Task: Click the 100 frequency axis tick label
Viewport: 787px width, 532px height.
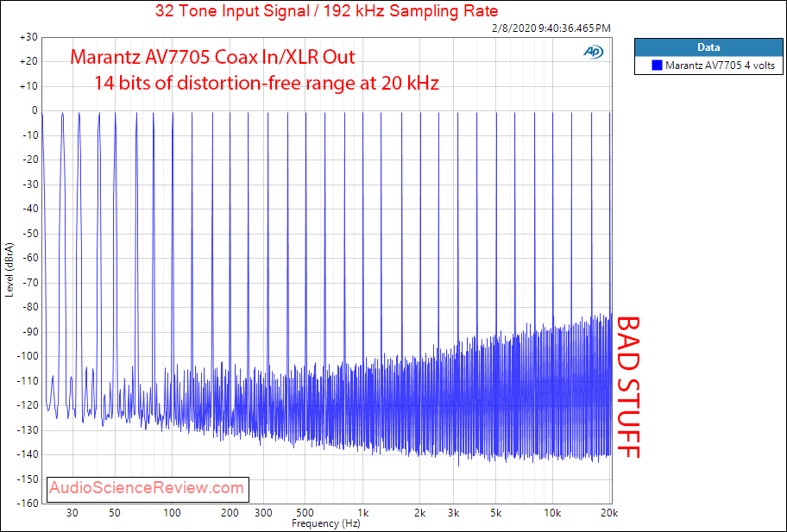Action: (173, 513)
